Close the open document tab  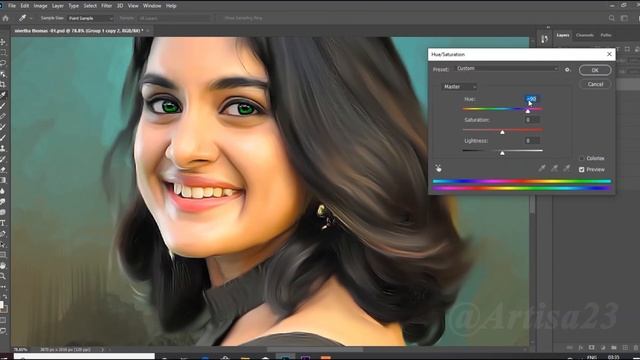(x=147, y=31)
